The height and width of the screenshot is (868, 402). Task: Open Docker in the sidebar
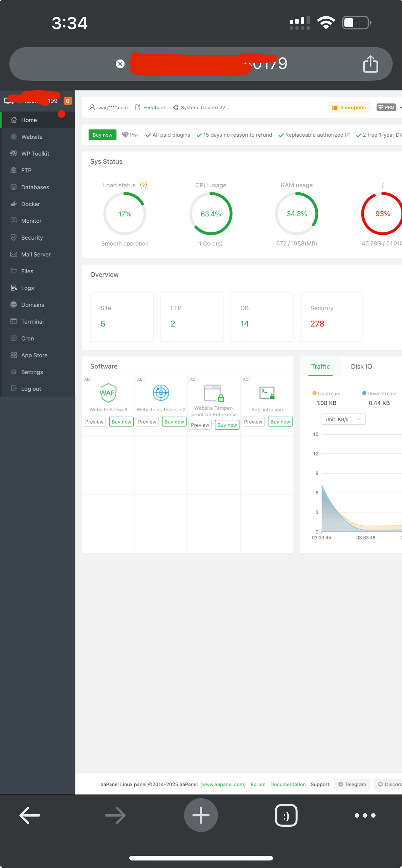(x=30, y=204)
